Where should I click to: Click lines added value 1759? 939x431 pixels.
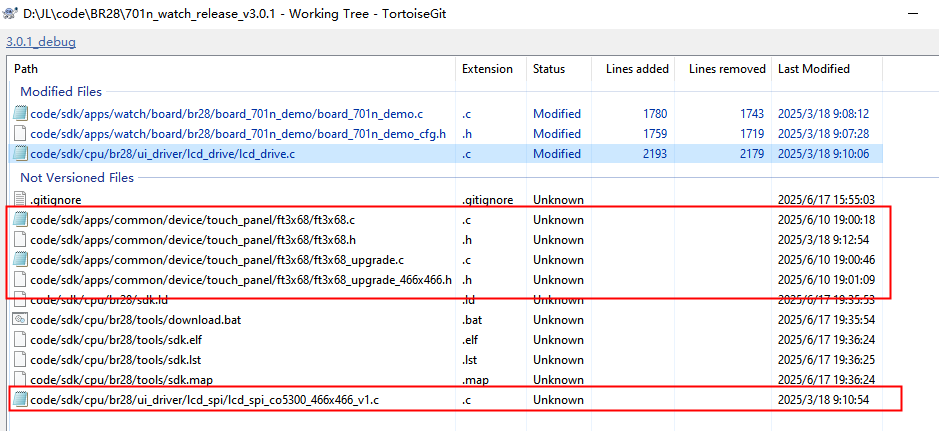point(654,133)
